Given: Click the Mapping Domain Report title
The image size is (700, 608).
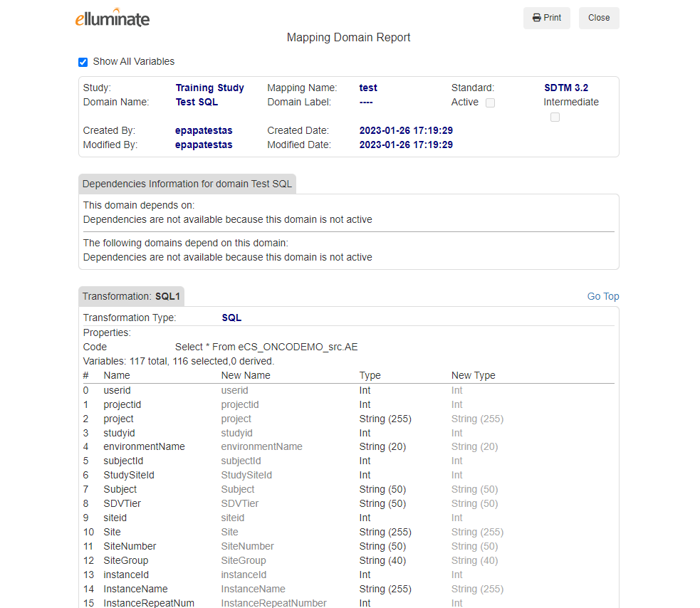Looking at the screenshot, I should pyautogui.click(x=348, y=38).
